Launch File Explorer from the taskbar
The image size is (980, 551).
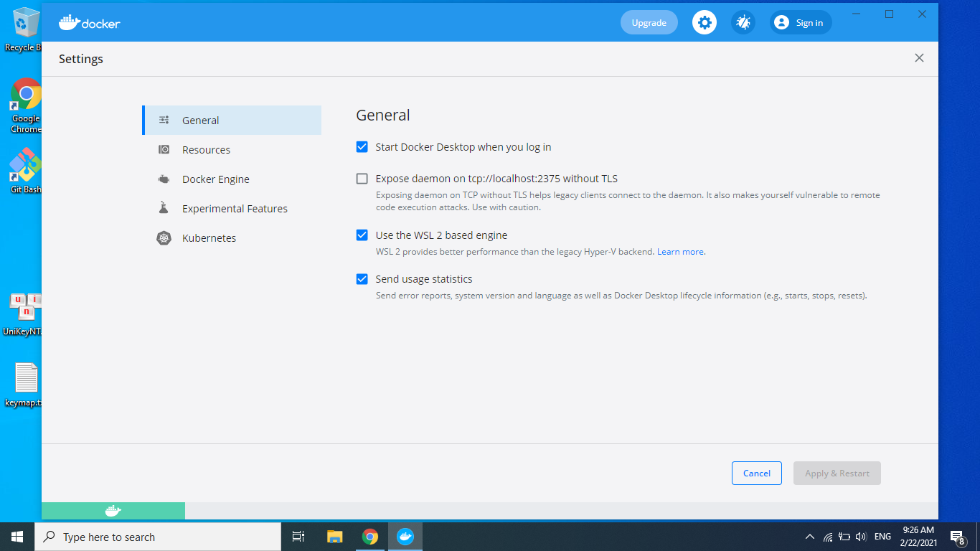334,537
